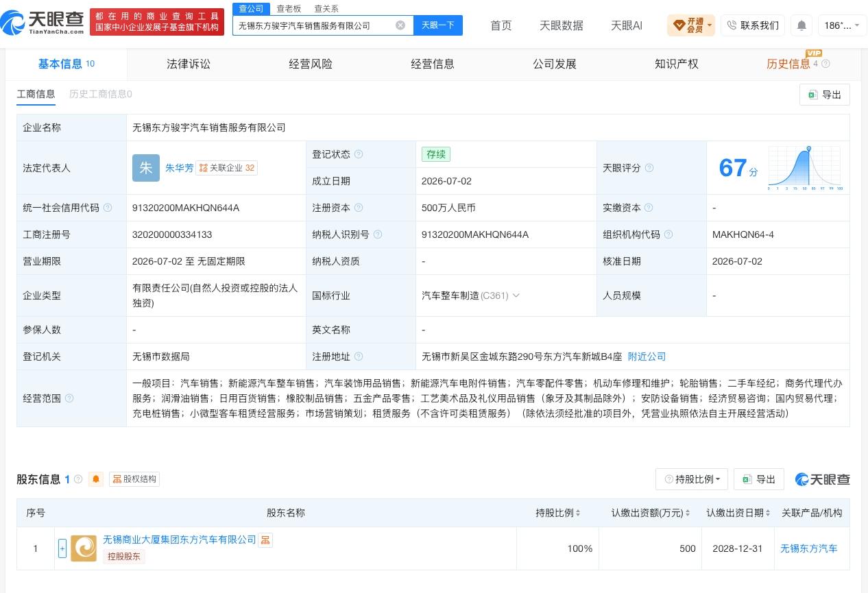Open 关联企业 32 related companies tag
This screenshot has width=868, height=593.
point(227,168)
